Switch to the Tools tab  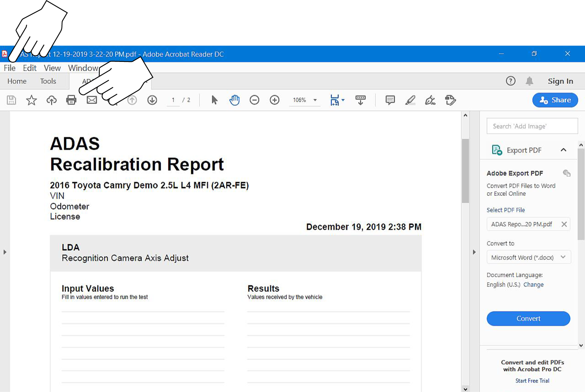pyautogui.click(x=48, y=81)
